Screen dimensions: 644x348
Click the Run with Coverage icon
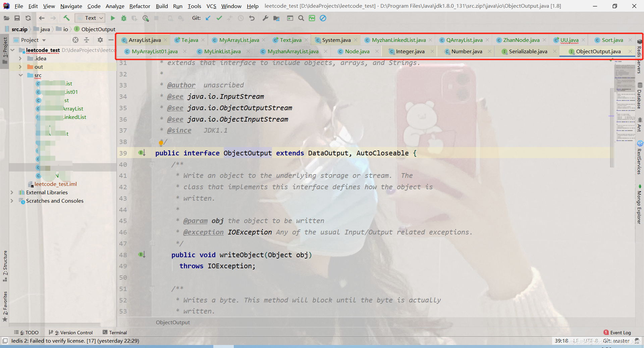click(135, 18)
